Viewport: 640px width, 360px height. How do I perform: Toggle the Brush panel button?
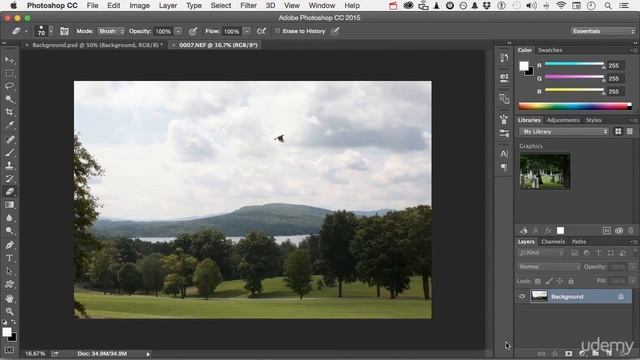(64, 31)
